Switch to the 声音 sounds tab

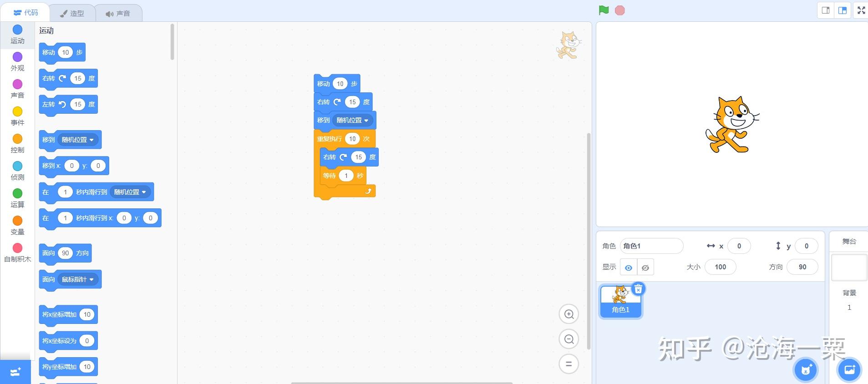118,13
